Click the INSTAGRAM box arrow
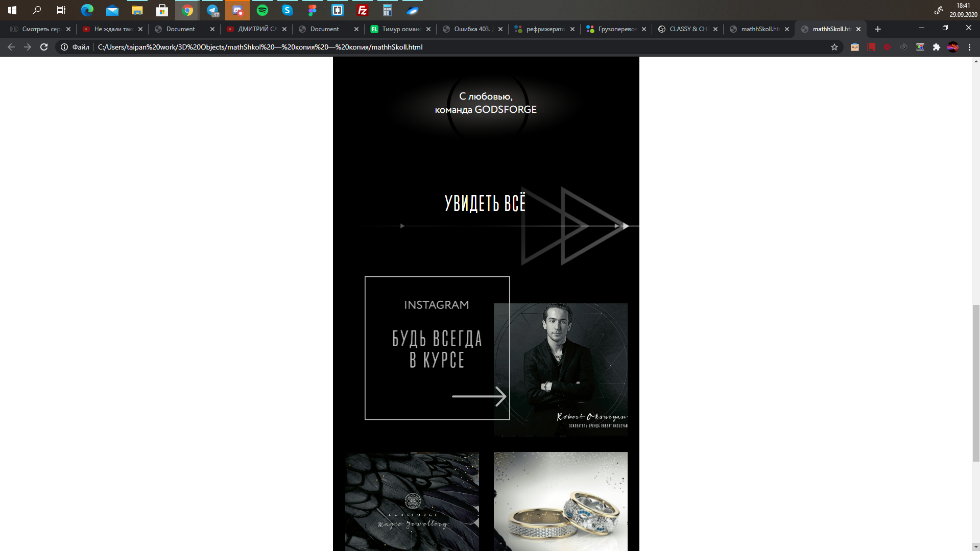The image size is (980, 551). tap(479, 396)
